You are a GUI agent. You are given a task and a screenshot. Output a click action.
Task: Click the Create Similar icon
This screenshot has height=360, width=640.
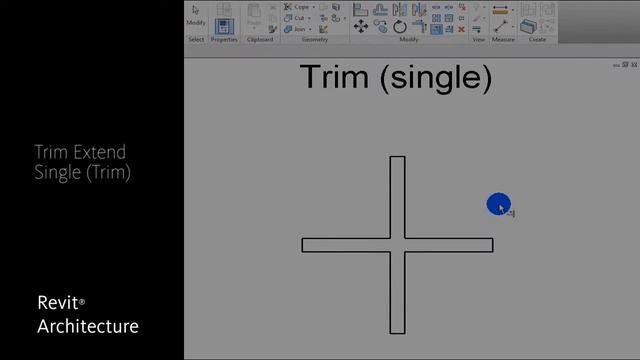528,26
